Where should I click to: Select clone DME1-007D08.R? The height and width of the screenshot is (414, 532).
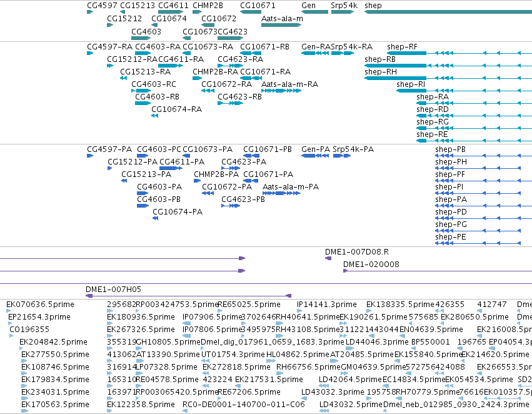coord(357,252)
